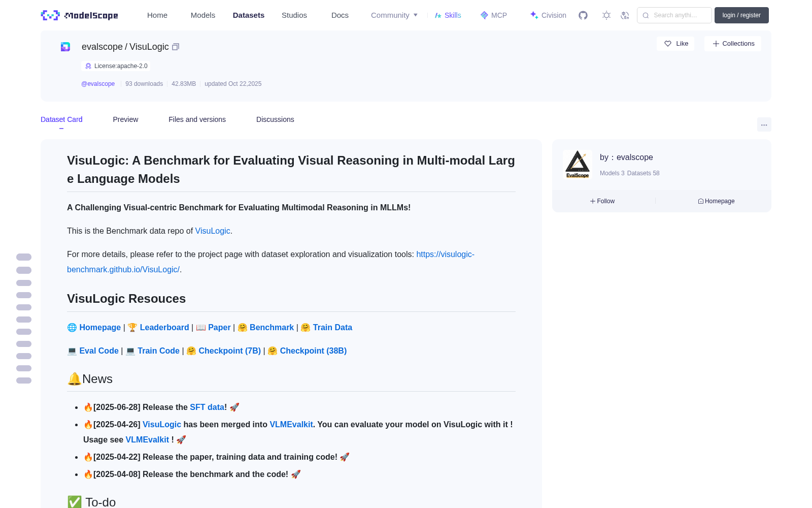
Task: Like the VisuLogic dataset
Action: 675,44
